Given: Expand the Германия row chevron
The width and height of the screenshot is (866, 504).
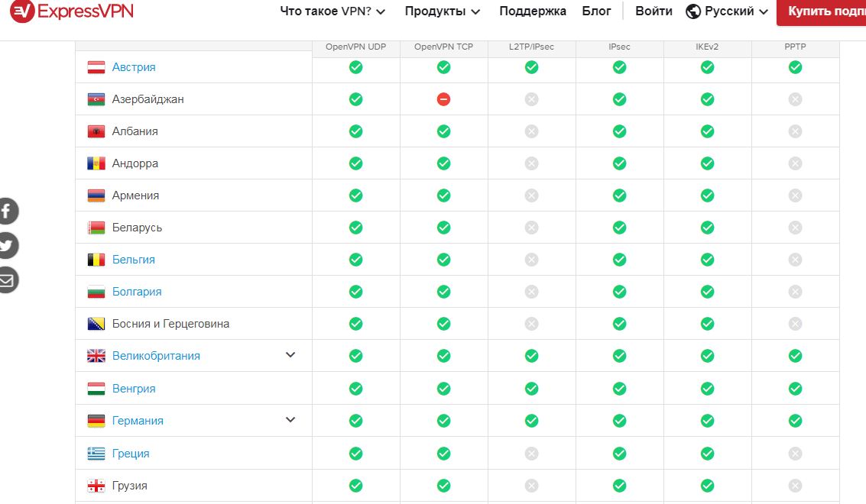Looking at the screenshot, I should click(x=290, y=420).
